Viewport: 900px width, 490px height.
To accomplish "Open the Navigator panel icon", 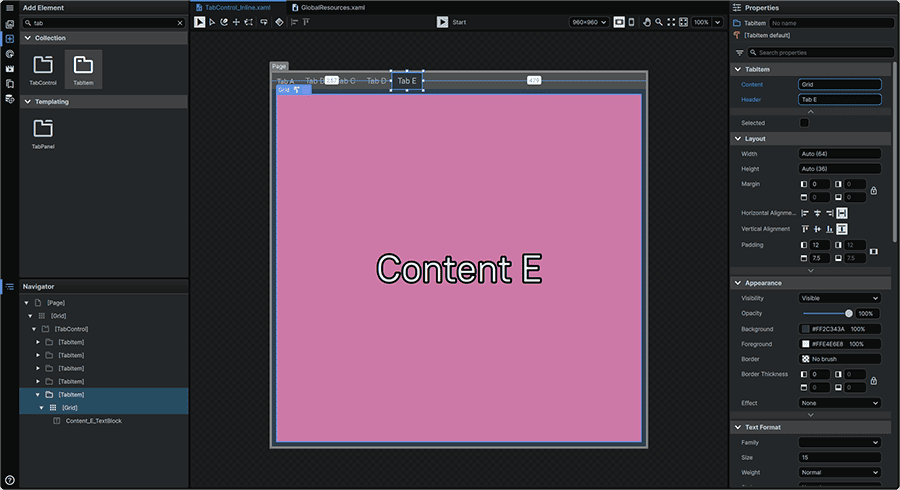I will pyautogui.click(x=9, y=286).
